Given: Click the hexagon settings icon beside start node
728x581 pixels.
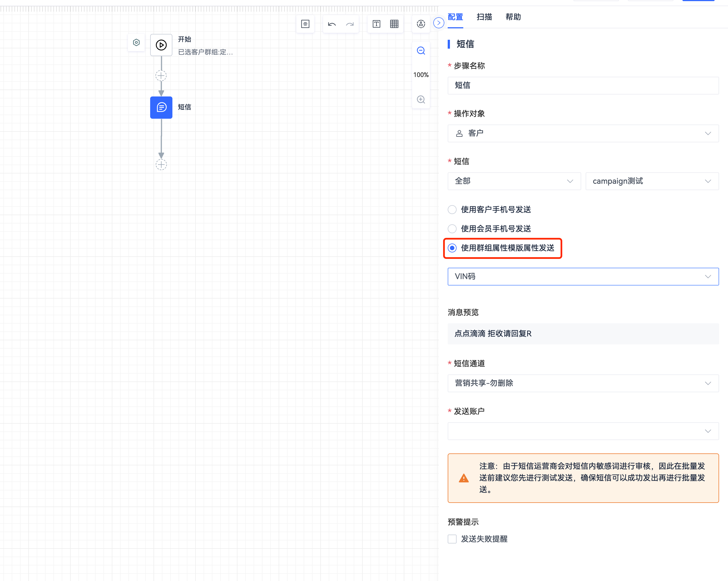Looking at the screenshot, I should (136, 43).
